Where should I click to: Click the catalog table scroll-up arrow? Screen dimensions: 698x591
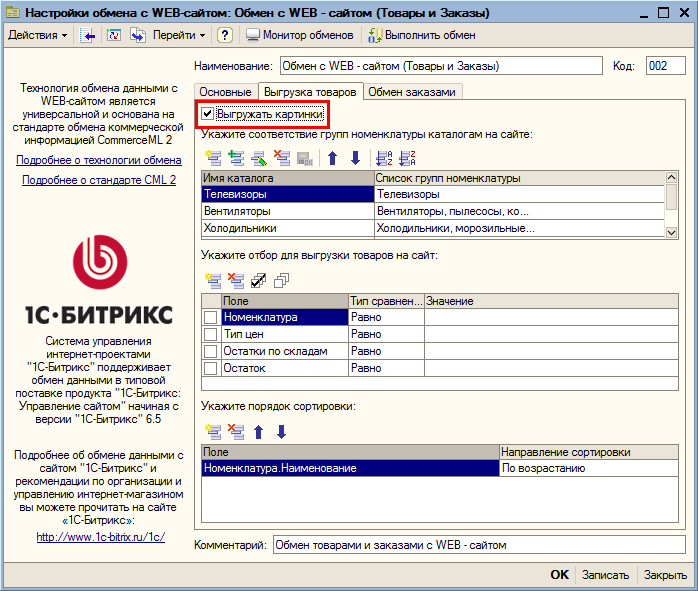[x=671, y=178]
